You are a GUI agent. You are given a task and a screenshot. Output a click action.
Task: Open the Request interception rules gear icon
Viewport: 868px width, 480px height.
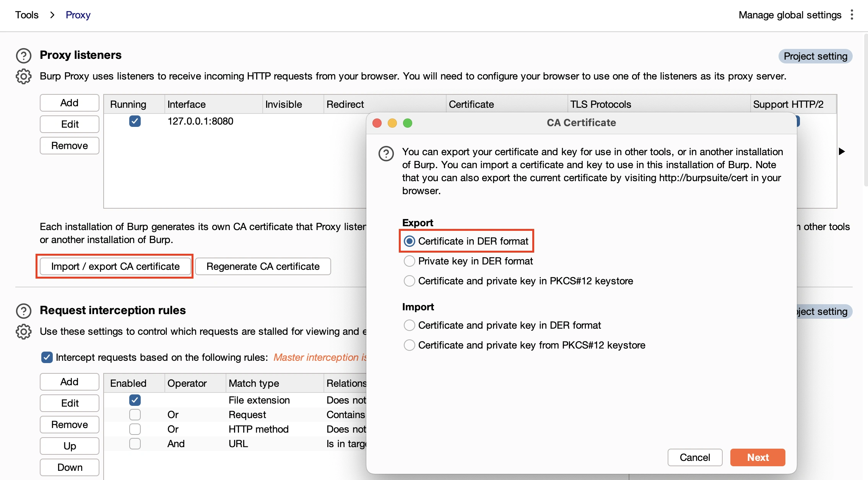(x=23, y=332)
